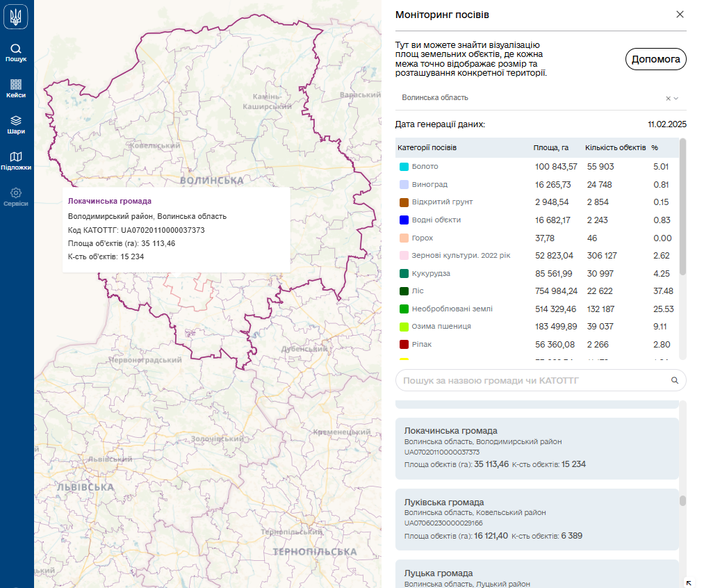Click the Локачинська громада title in map tooltip
This screenshot has height=588, width=704.
pos(110,201)
